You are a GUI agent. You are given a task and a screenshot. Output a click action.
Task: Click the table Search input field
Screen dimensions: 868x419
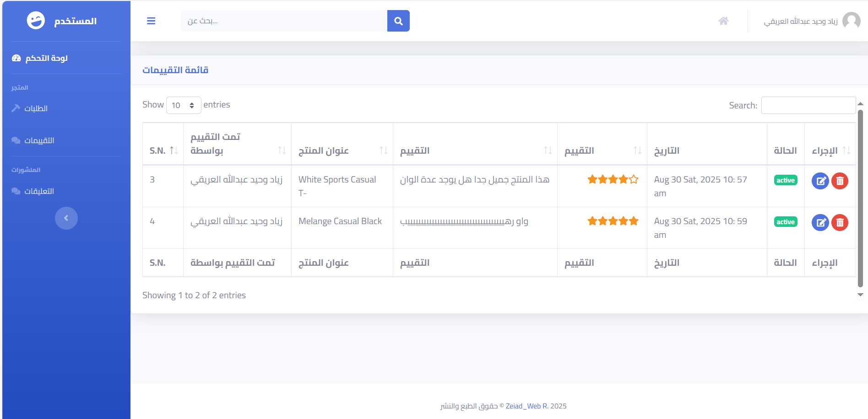point(808,105)
